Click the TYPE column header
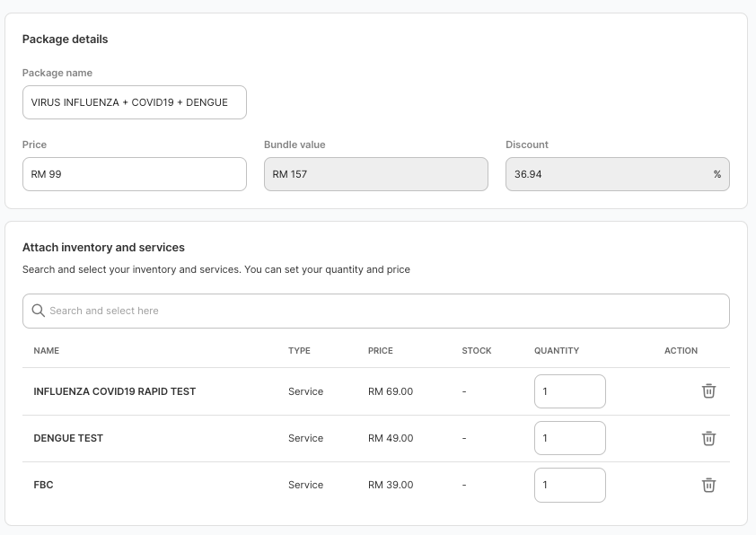756x535 pixels. point(299,351)
